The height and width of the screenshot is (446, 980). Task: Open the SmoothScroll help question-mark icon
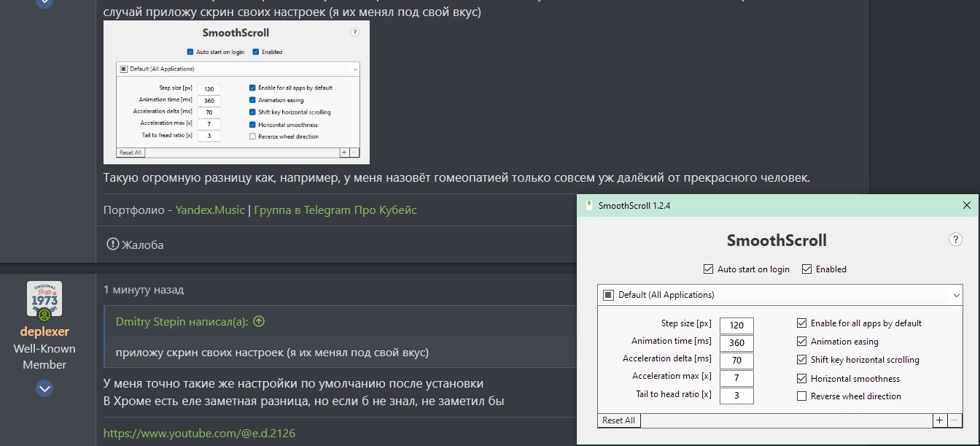tap(956, 239)
